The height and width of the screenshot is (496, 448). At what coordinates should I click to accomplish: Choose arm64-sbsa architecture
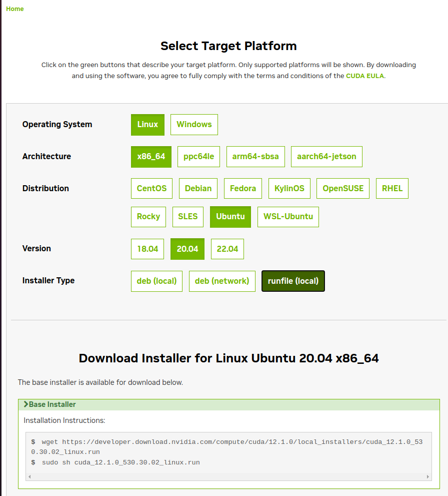255,157
